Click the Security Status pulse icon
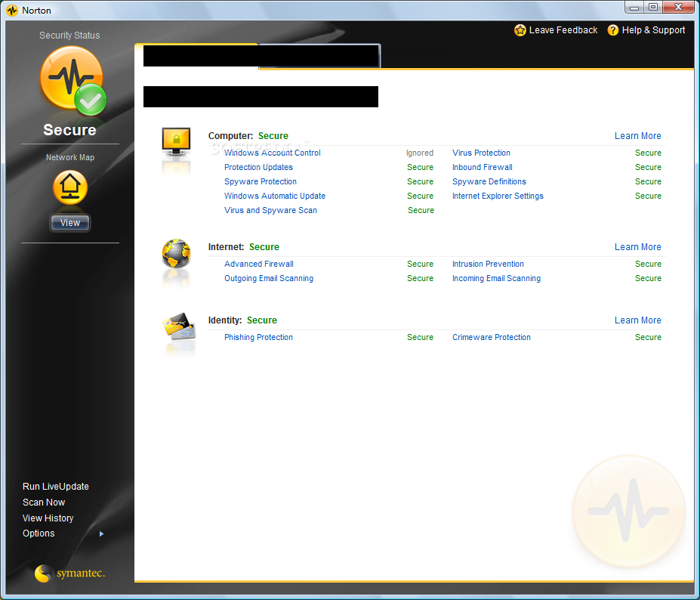This screenshot has width=700, height=600. tap(72, 79)
